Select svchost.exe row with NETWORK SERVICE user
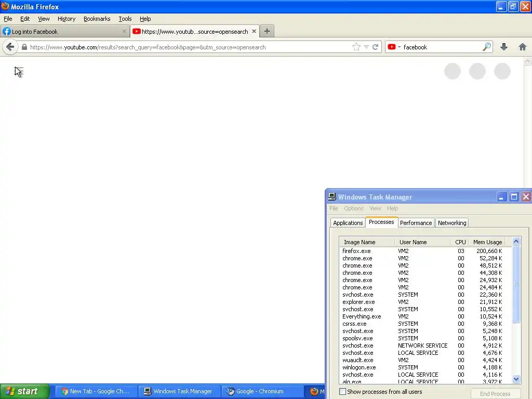 click(426, 345)
